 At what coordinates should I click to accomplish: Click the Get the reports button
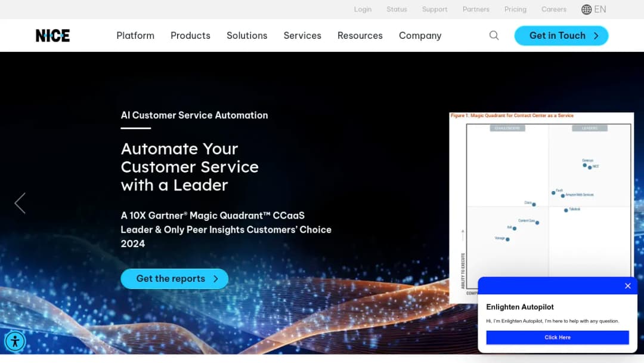pos(174,279)
